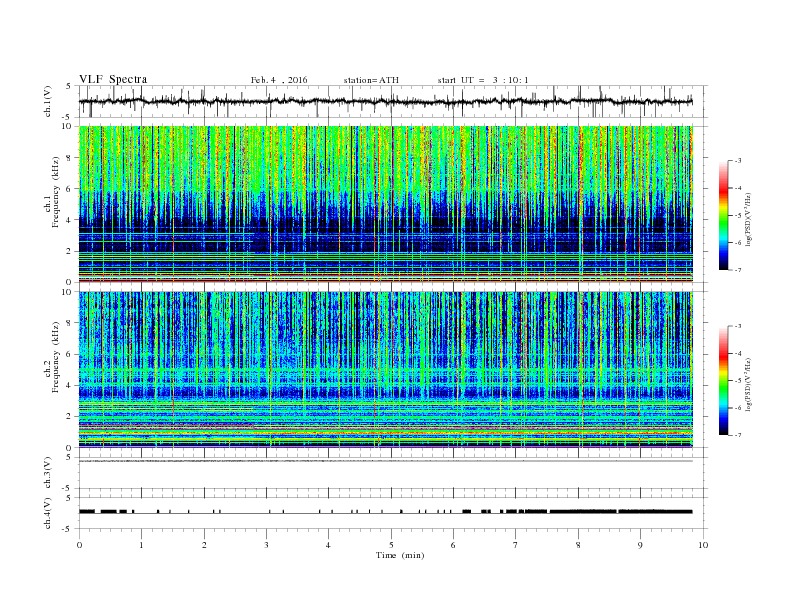792x612 pixels.
Task: Click the "8" kHz tick of ch.1 spectrogram
Action: pos(69,158)
